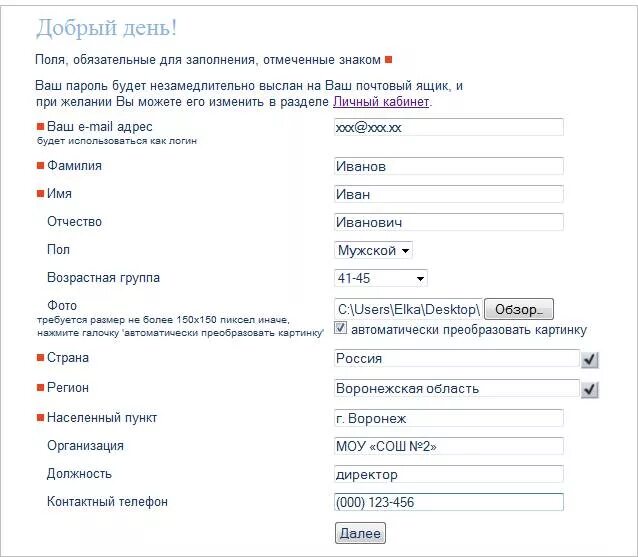Select the Отчество field containing Иванович
The width and height of the screenshot is (638, 557).
pyautogui.click(x=449, y=222)
